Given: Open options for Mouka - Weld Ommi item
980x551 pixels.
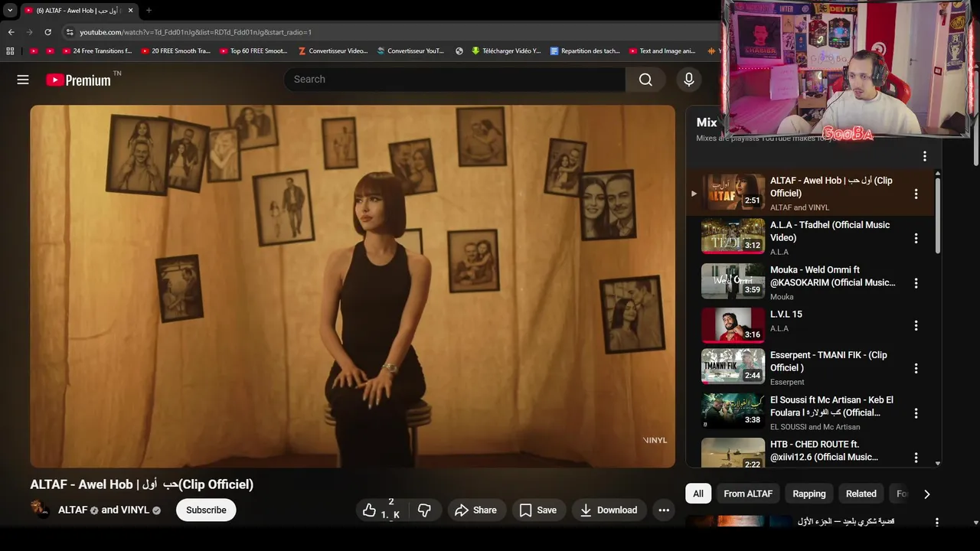Looking at the screenshot, I should point(916,283).
